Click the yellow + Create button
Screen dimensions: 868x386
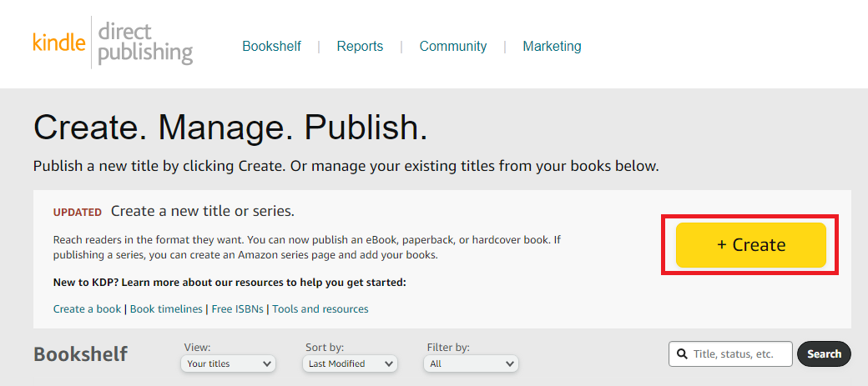[750, 245]
